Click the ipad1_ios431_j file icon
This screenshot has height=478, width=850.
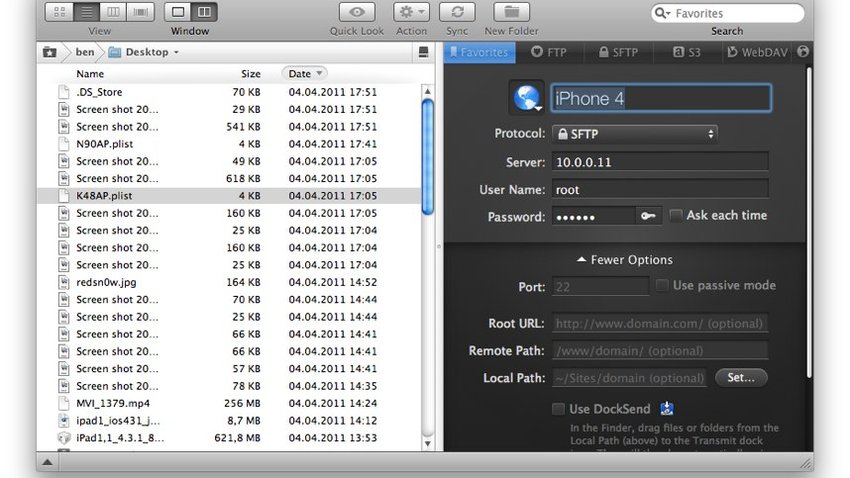[64, 421]
